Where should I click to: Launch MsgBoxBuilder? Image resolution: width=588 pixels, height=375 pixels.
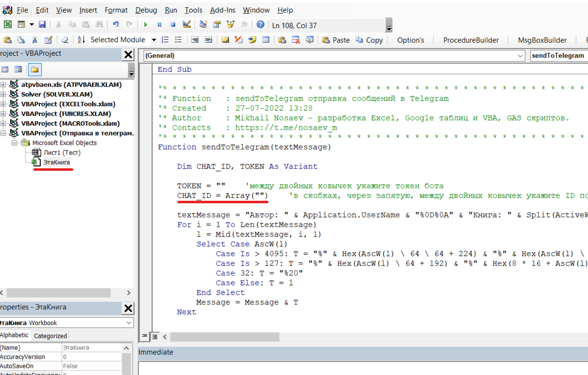pos(542,40)
